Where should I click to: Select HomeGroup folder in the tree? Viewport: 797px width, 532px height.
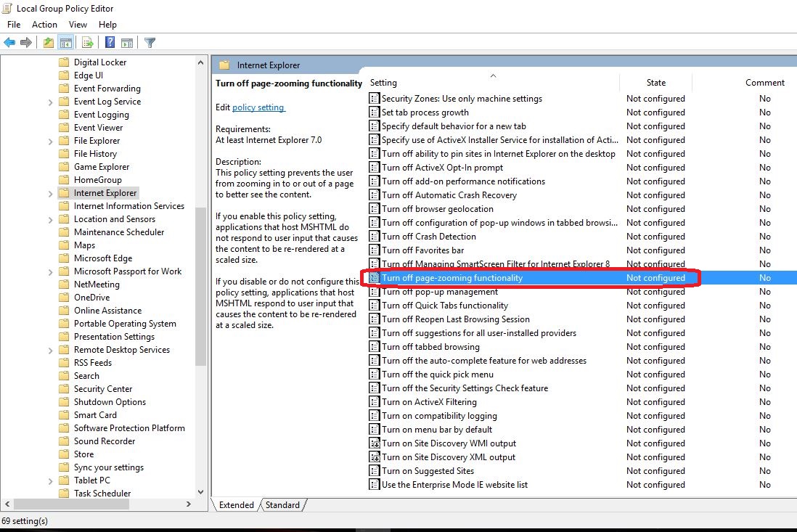pyautogui.click(x=97, y=180)
